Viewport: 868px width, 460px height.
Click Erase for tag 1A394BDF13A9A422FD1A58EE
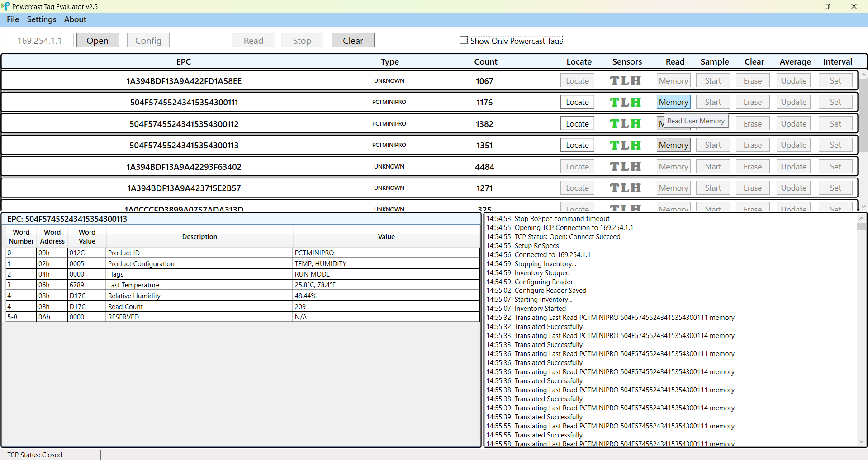[x=753, y=80]
